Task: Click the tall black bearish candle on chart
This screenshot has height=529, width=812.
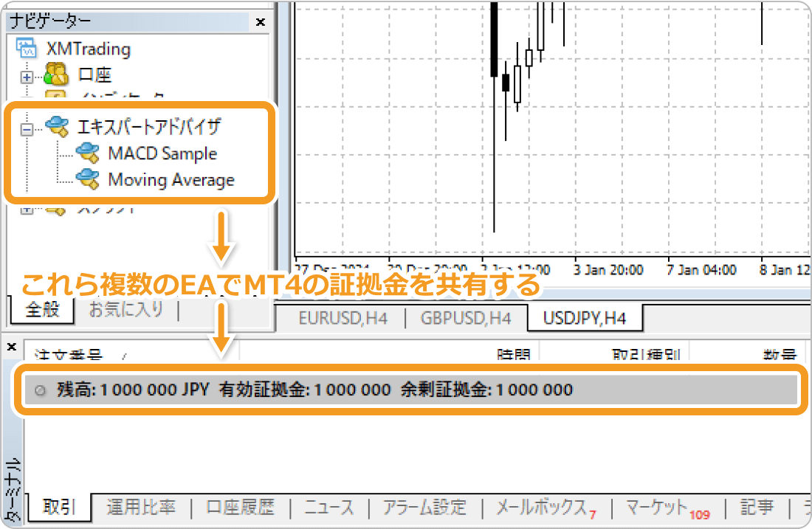Action: [494, 39]
